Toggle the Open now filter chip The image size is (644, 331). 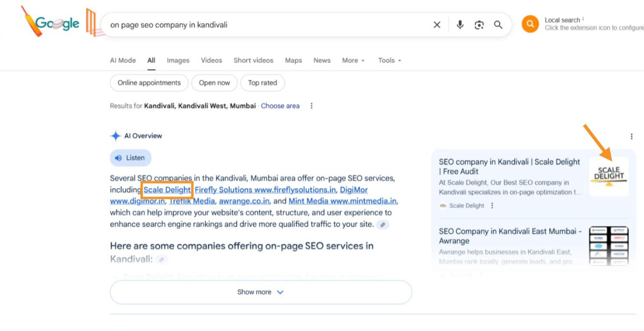tap(215, 83)
